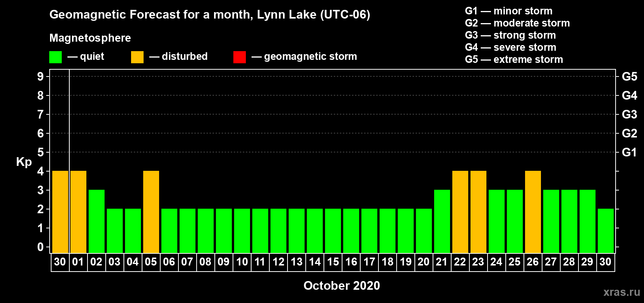Click the date cell 17
This screenshot has height=303, width=644.
click(369, 262)
